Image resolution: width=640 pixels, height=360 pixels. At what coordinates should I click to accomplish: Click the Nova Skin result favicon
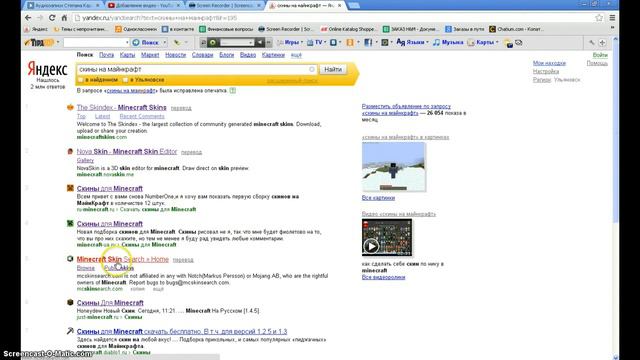click(70, 151)
